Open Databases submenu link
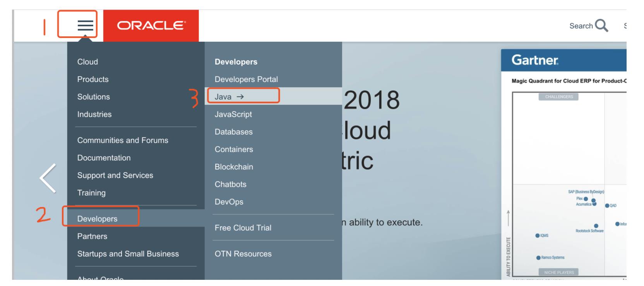This screenshot has width=644, height=286. click(x=234, y=132)
